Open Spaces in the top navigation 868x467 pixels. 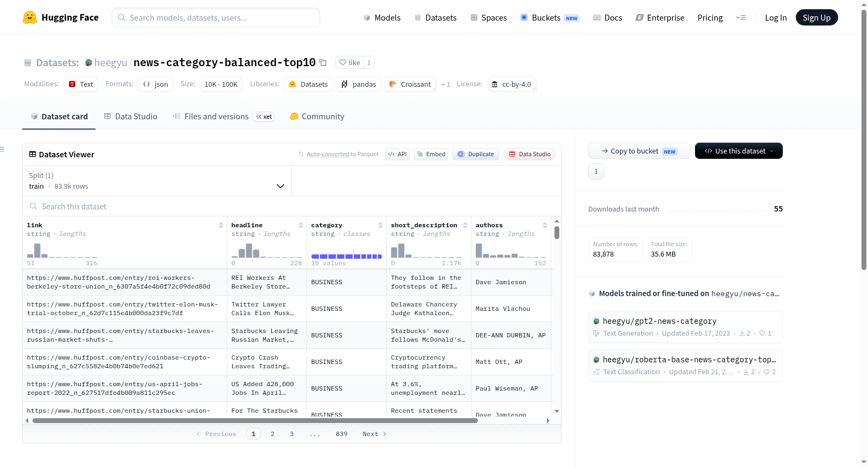point(488,17)
